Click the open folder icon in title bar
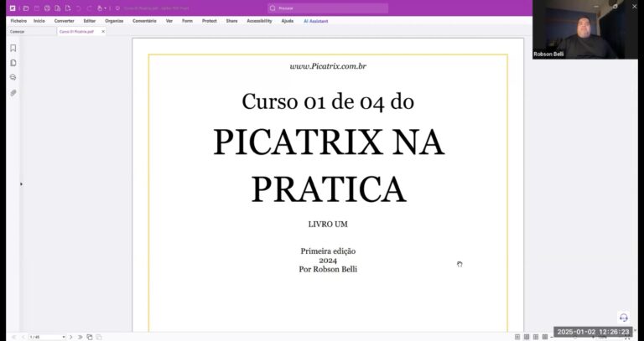Image resolution: width=644 pixels, height=341 pixels. coord(26,8)
